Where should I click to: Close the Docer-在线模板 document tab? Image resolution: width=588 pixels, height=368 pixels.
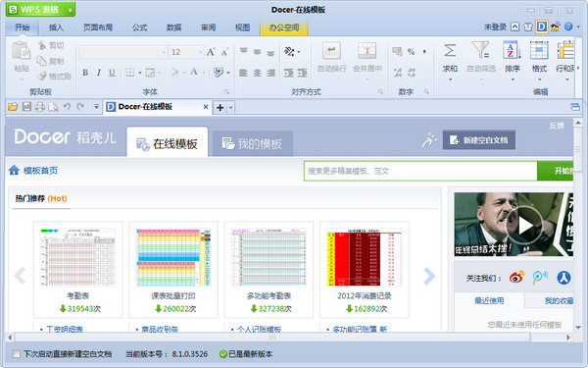click(206, 107)
